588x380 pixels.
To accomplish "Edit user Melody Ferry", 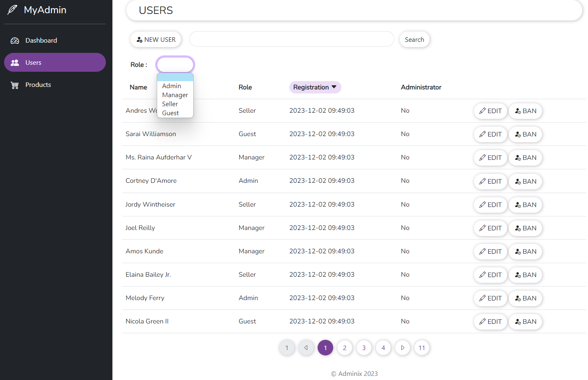I will coord(490,298).
